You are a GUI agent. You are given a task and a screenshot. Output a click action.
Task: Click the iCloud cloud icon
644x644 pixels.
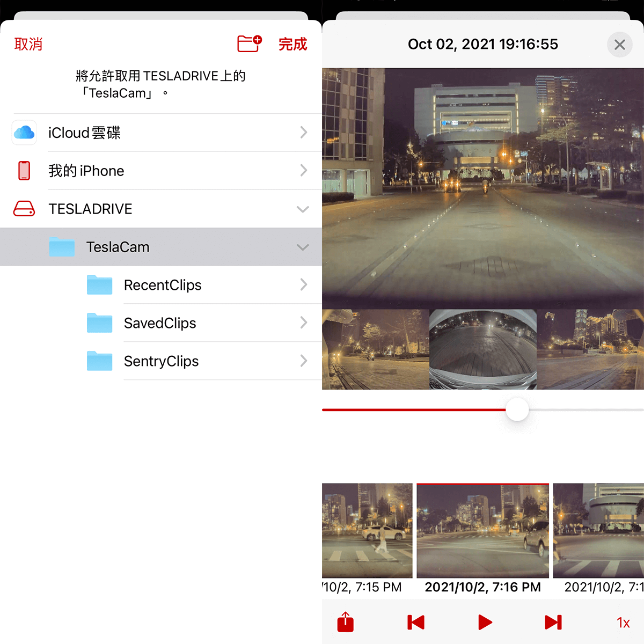tap(24, 133)
